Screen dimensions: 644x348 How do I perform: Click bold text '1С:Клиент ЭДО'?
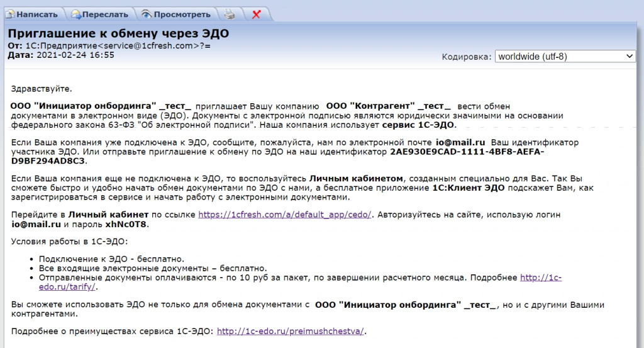click(x=468, y=188)
